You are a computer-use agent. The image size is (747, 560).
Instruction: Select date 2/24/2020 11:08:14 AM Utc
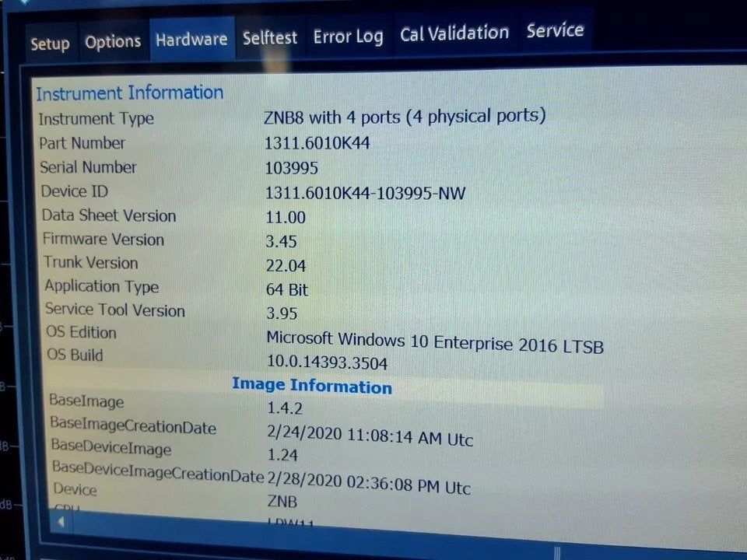[x=370, y=435]
